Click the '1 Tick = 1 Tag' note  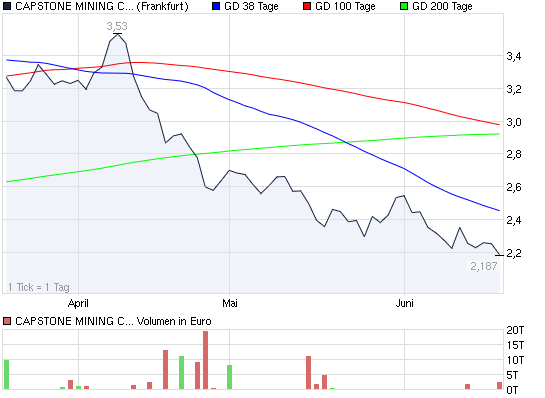point(39,287)
